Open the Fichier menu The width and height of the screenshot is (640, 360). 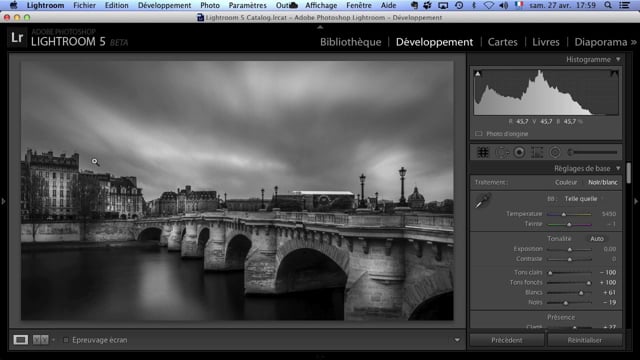tap(84, 5)
